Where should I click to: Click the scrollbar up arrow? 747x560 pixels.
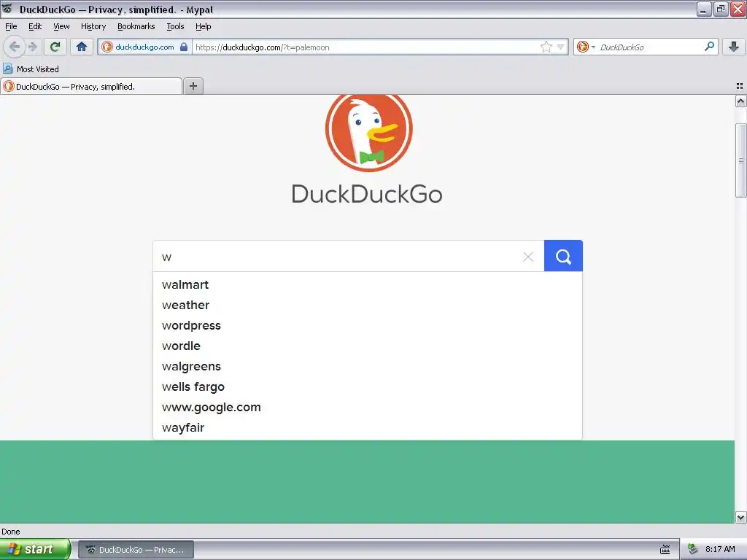(740, 101)
